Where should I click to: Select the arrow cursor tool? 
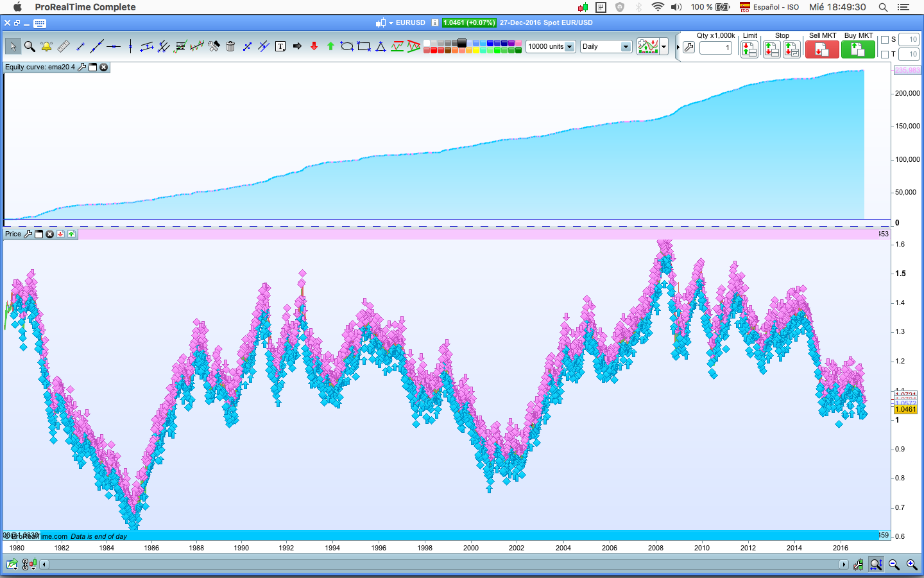click(13, 46)
